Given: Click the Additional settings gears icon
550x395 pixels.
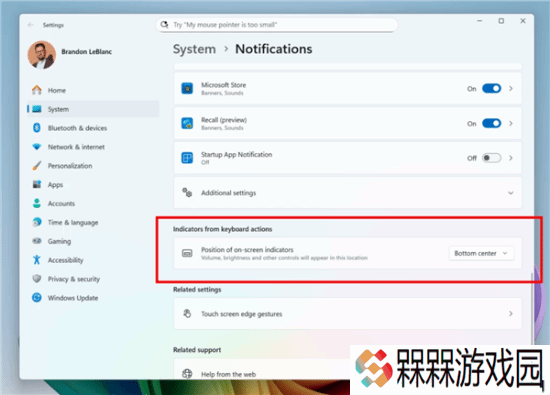Looking at the screenshot, I should click(187, 193).
